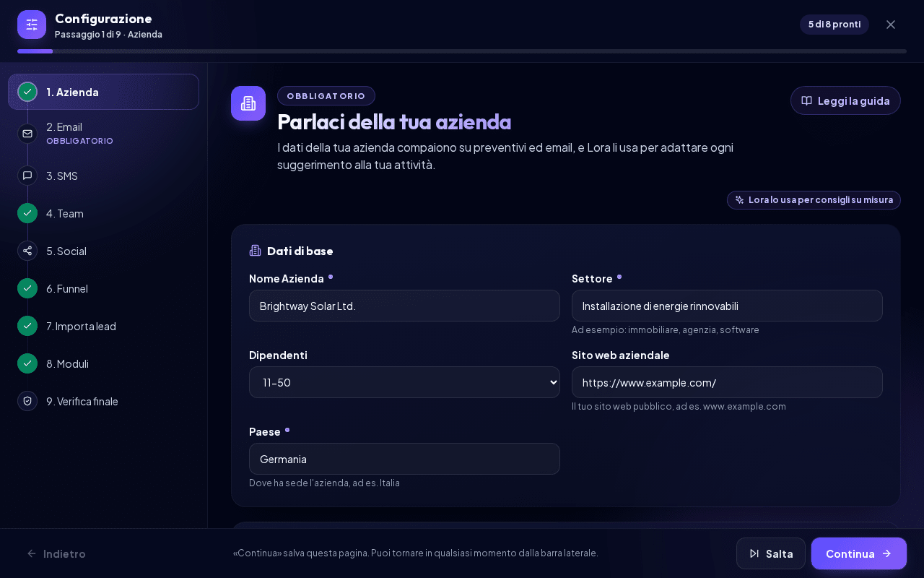This screenshot has width=924, height=578.
Task: Go to step 4. Team in sidebar
Action: coord(103,213)
